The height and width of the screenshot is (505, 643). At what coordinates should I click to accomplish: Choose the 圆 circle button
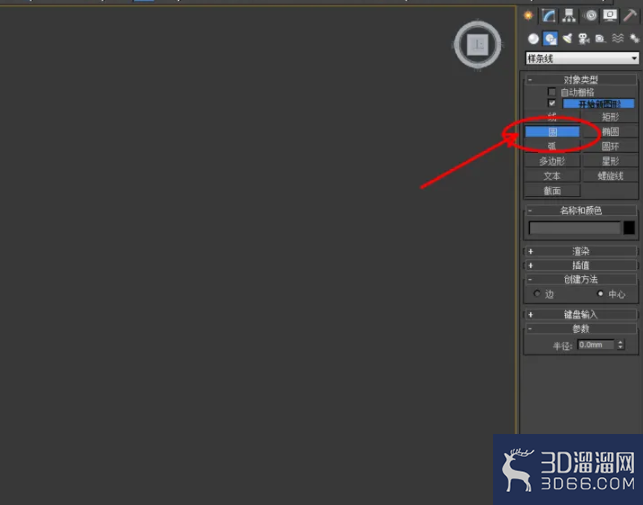552,132
